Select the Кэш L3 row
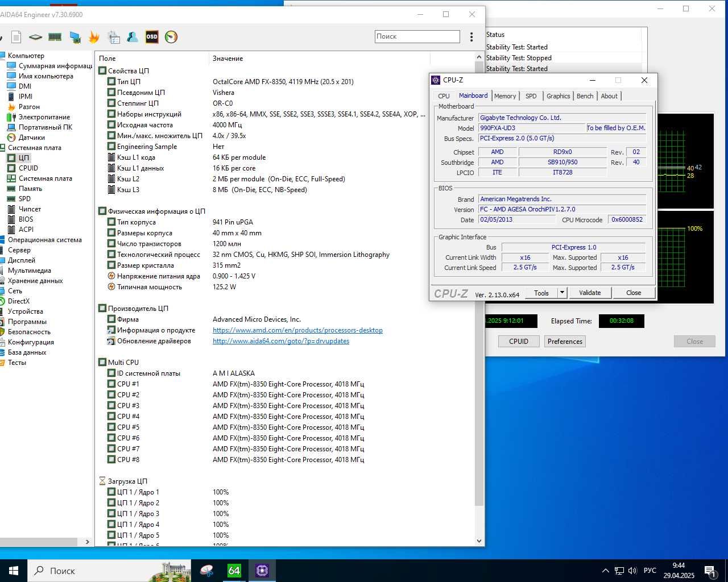The image size is (728, 582). click(x=284, y=190)
